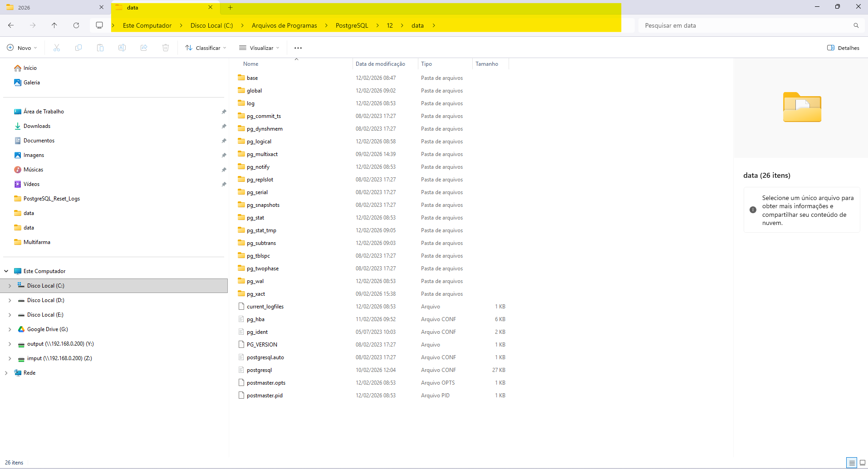The height and width of the screenshot is (469, 868).
Task: Click the Cut scissors icon in toolbar
Action: [x=57, y=48]
